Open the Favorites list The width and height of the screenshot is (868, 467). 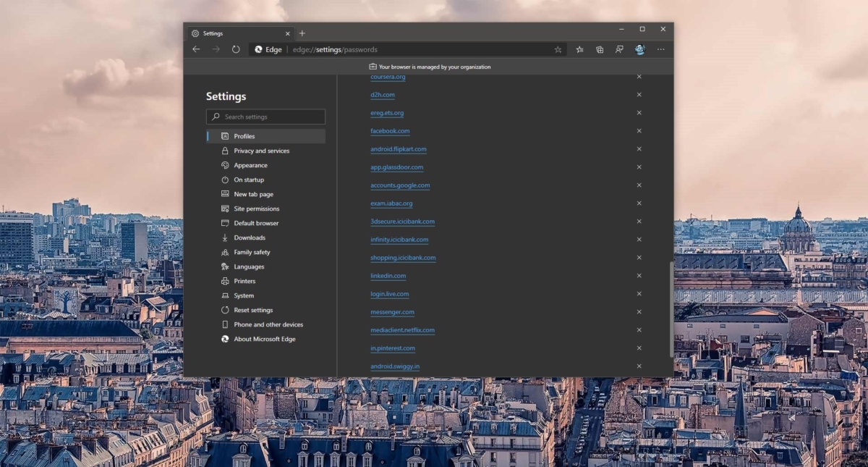(x=579, y=49)
